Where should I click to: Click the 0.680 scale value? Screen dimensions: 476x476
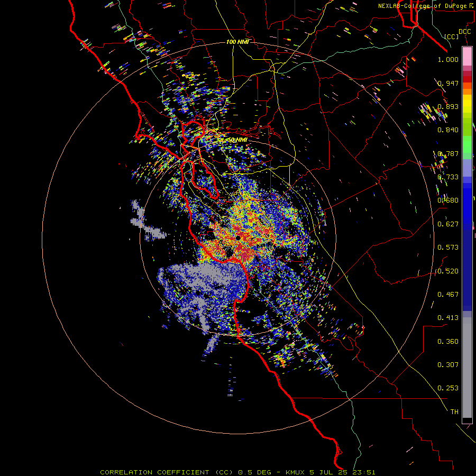click(x=448, y=200)
